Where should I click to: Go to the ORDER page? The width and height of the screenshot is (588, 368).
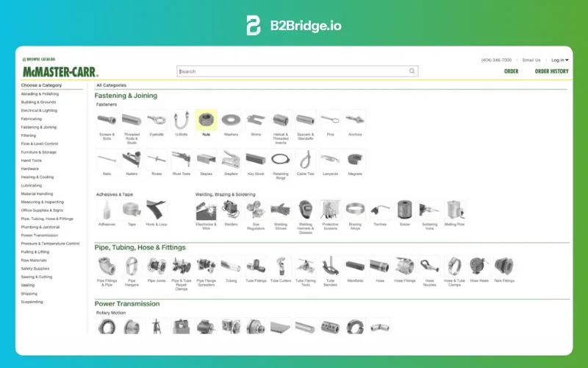click(x=511, y=71)
